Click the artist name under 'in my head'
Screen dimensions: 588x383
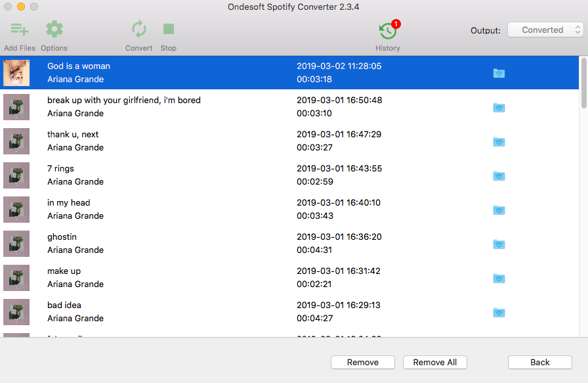[x=75, y=216]
